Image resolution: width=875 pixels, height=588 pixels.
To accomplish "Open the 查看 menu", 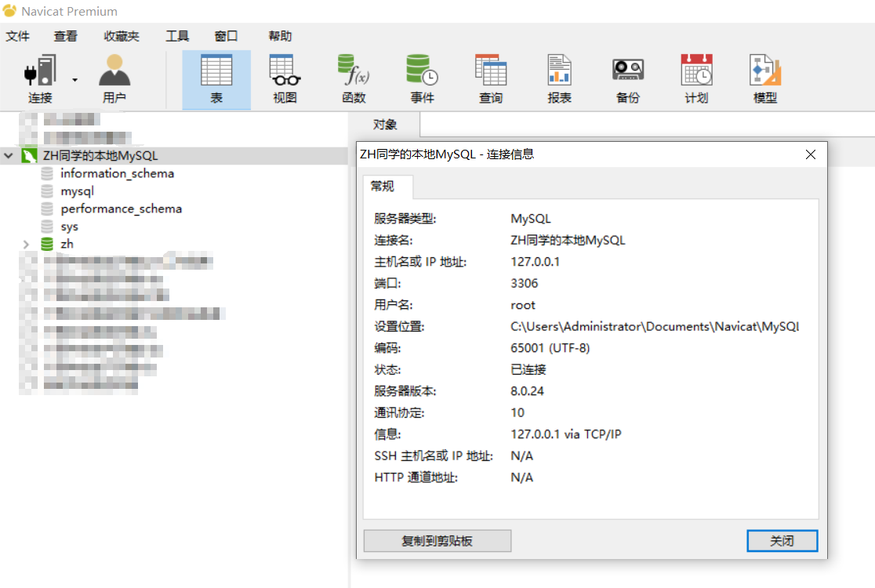I will (65, 36).
